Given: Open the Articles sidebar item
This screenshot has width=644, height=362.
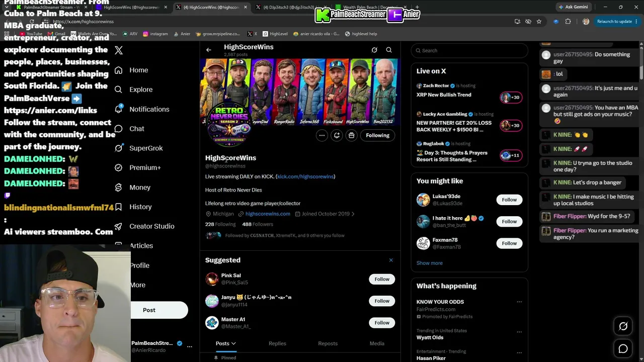Looking at the screenshot, I should [x=141, y=246].
